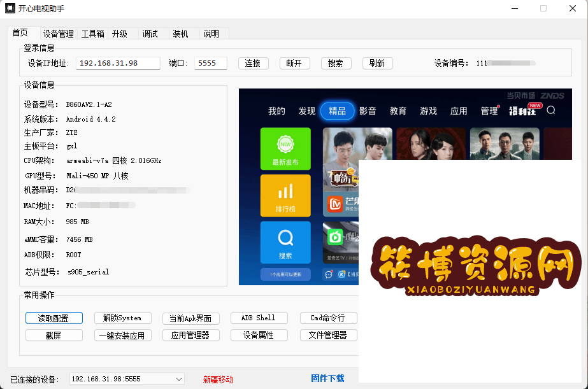Open 应用管理器
The image size is (588, 389).
click(191, 335)
